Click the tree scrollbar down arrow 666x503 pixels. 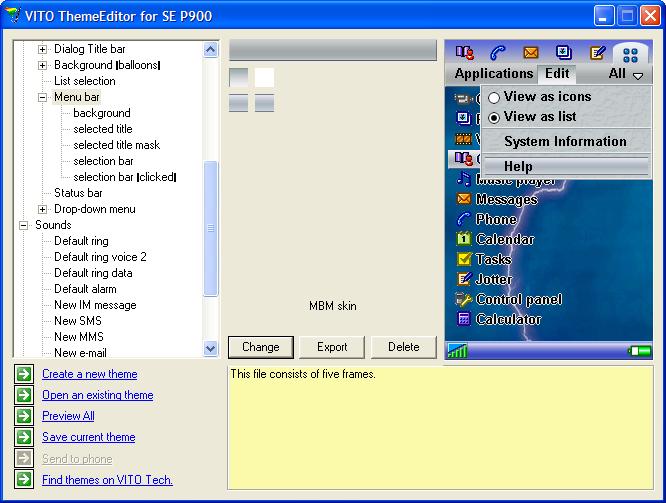tap(211, 348)
